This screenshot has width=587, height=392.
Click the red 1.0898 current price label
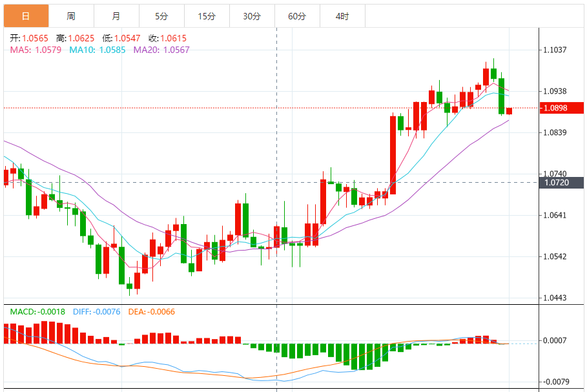[561, 108]
